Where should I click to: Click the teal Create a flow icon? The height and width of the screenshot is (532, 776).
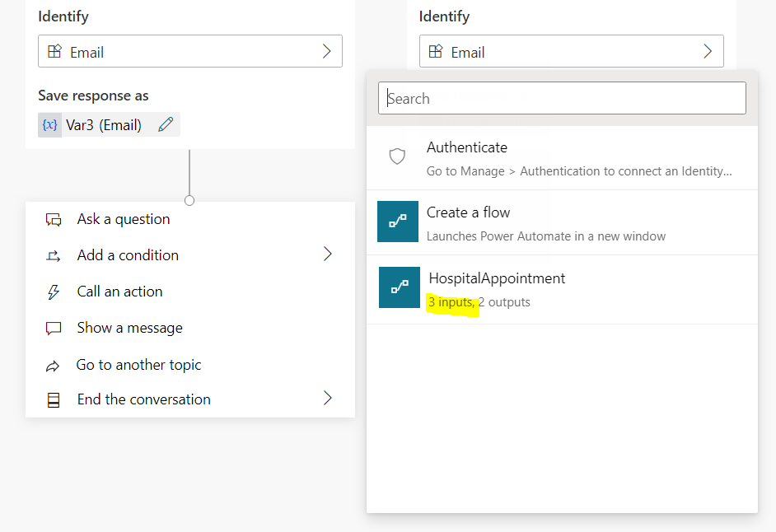click(397, 222)
